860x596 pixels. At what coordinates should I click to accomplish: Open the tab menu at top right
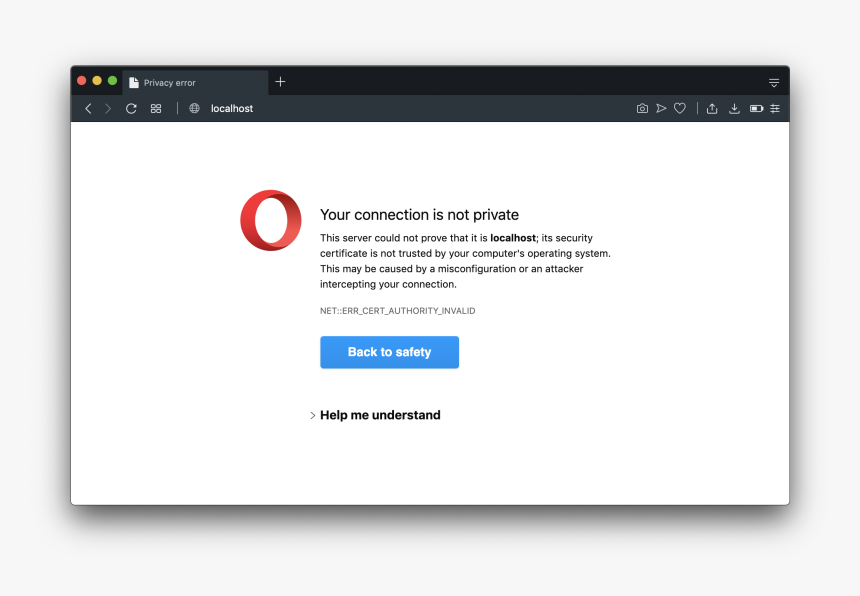pos(774,82)
